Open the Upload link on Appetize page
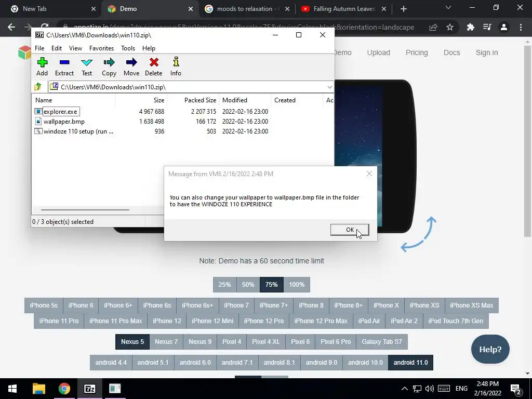This screenshot has height=399, width=532. (x=378, y=52)
